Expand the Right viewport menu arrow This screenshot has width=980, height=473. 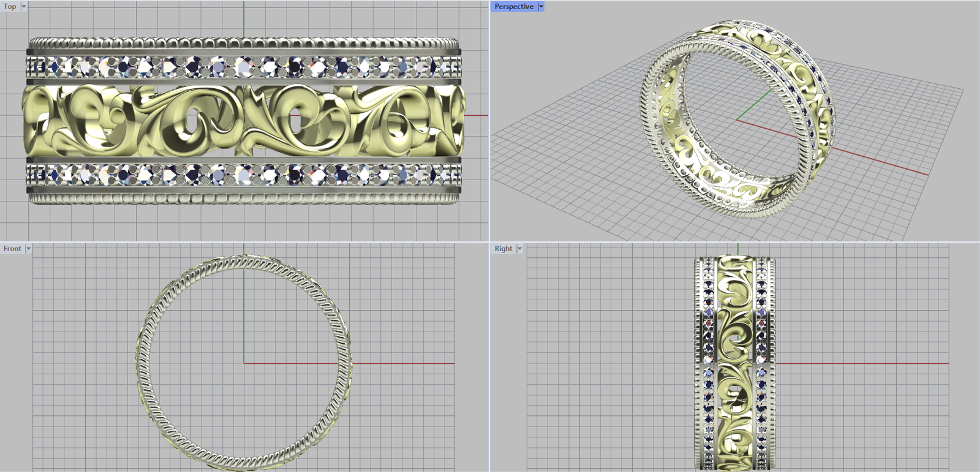coord(519,249)
